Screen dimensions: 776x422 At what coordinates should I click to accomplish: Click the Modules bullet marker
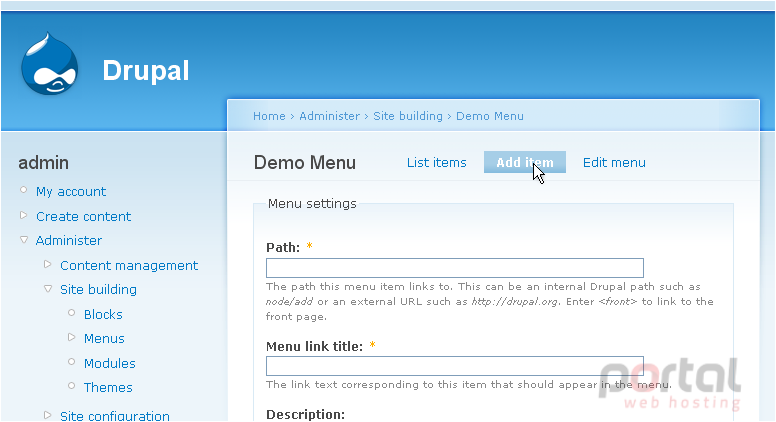(72, 362)
